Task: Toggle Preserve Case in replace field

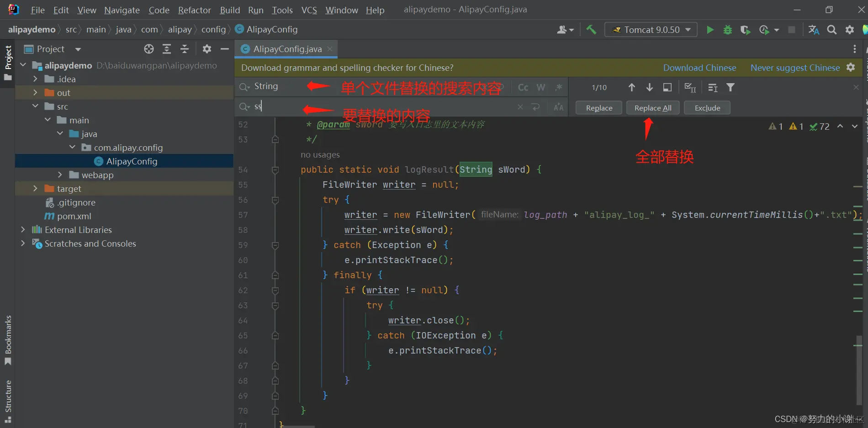Action: [x=558, y=107]
